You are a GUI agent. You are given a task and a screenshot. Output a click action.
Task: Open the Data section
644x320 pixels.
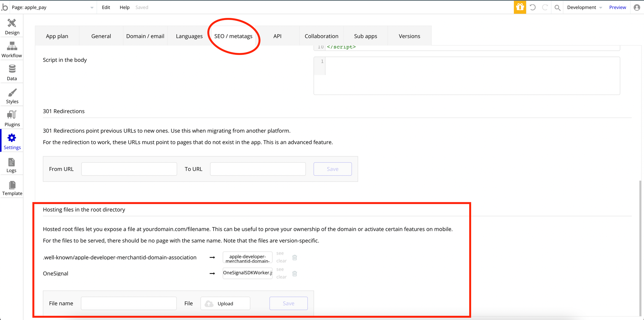pyautogui.click(x=12, y=73)
